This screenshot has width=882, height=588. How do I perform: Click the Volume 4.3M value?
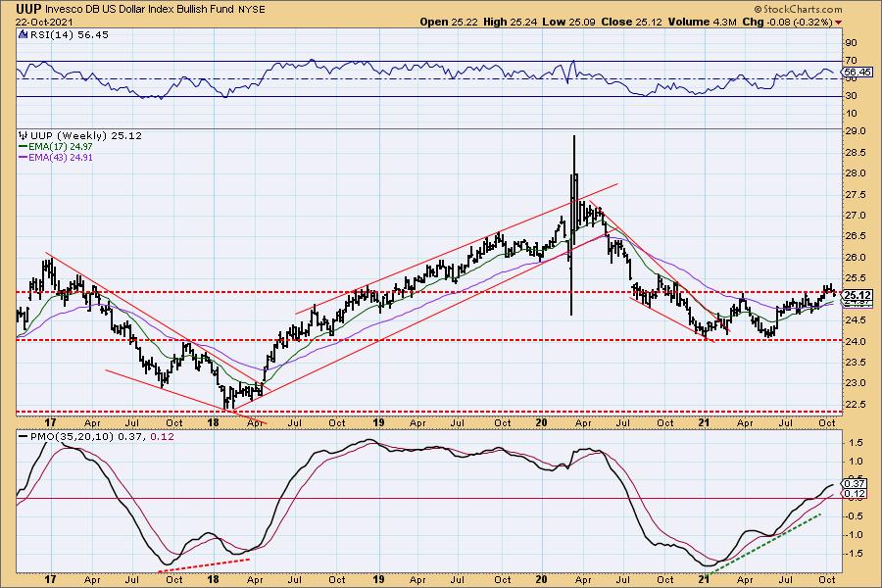702,22
